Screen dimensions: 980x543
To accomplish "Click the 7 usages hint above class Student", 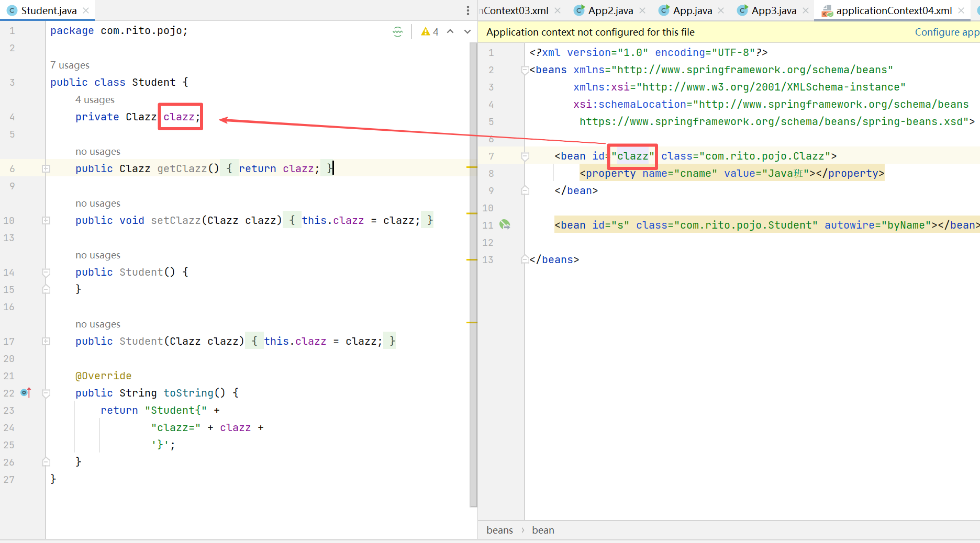I will click(70, 65).
